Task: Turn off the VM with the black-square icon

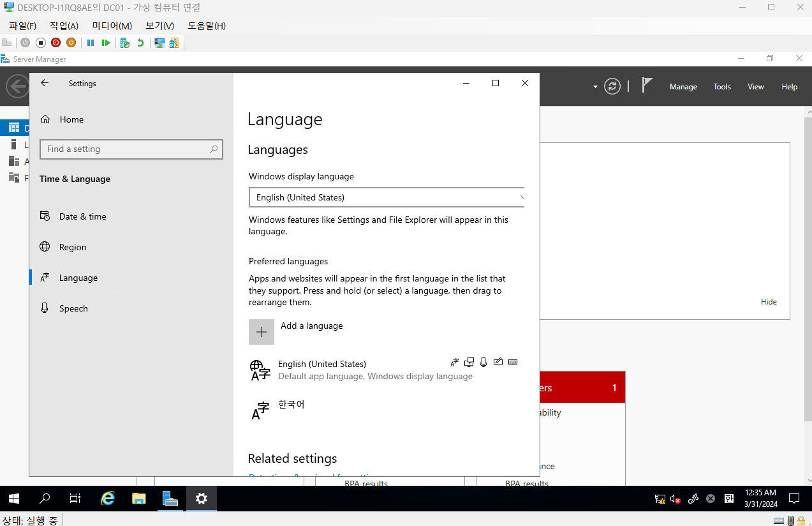Action: coord(40,43)
